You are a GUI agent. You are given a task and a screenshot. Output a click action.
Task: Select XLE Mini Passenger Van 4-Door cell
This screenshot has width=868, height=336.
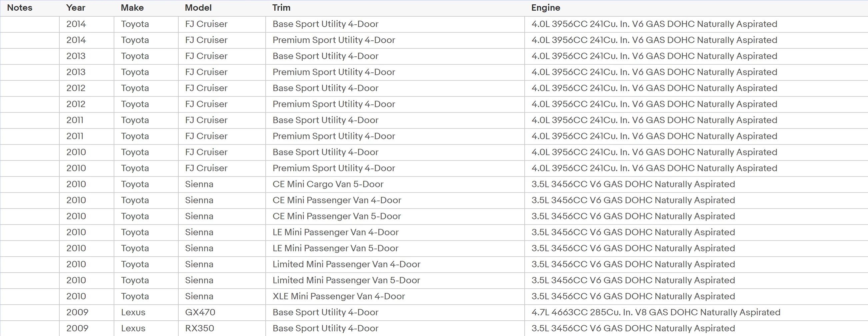(x=395, y=297)
